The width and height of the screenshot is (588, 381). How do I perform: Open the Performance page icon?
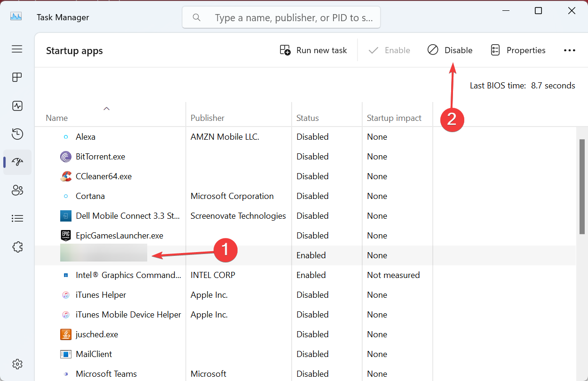coord(17,106)
